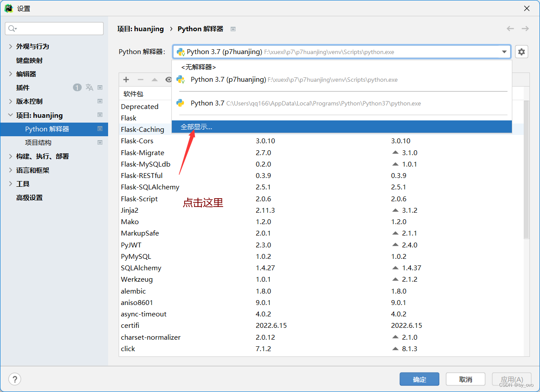Click the gear icon beside interpreter dropdown

tap(521, 52)
